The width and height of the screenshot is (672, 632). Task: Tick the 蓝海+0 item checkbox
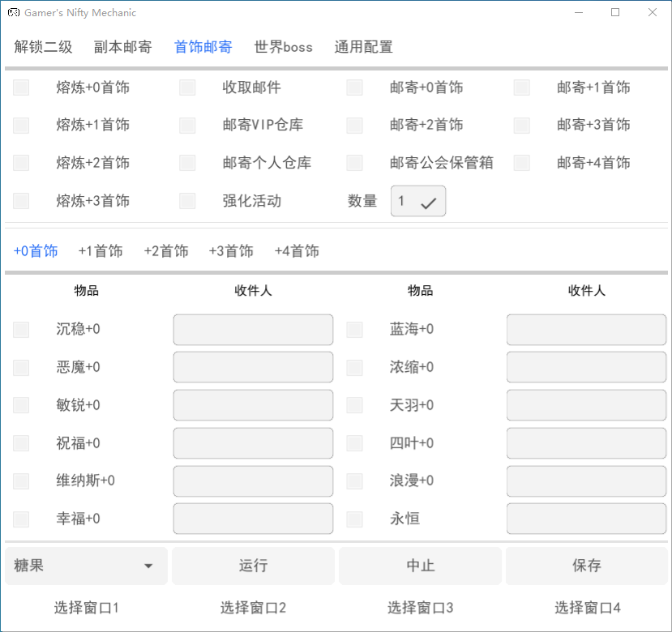pos(354,330)
